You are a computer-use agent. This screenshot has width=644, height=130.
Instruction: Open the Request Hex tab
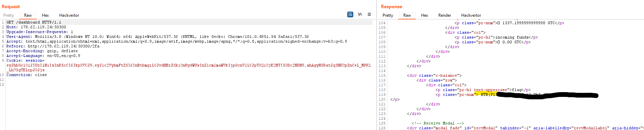click(x=45, y=15)
